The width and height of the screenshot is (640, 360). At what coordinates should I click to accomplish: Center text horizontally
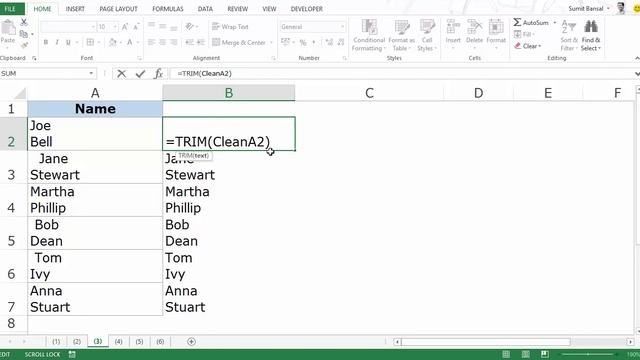(162, 42)
